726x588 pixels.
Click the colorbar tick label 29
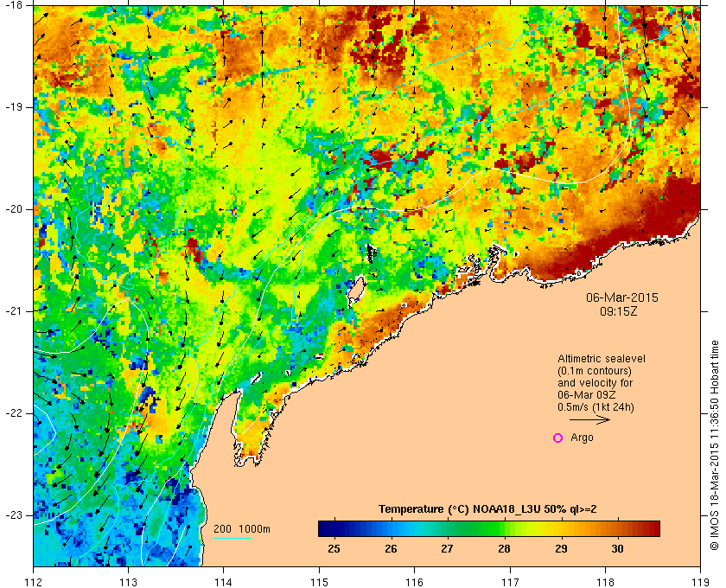point(561,548)
